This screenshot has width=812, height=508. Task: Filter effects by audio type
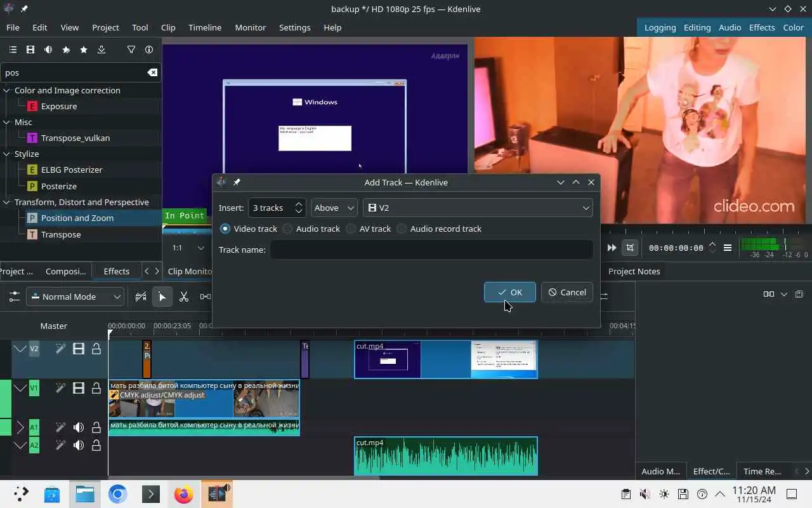point(48,50)
